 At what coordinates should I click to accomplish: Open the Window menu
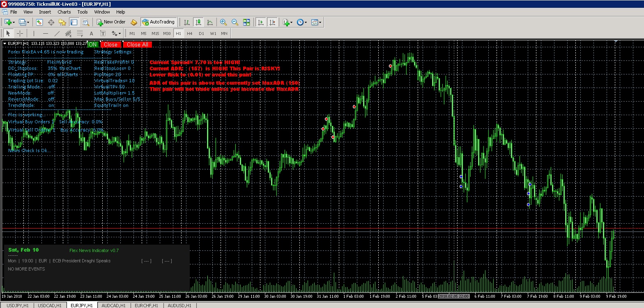point(102,12)
